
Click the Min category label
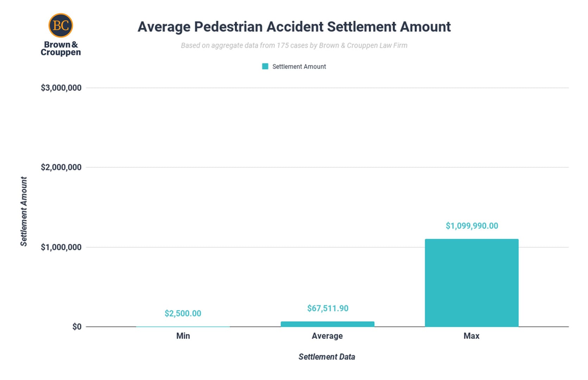tap(183, 336)
